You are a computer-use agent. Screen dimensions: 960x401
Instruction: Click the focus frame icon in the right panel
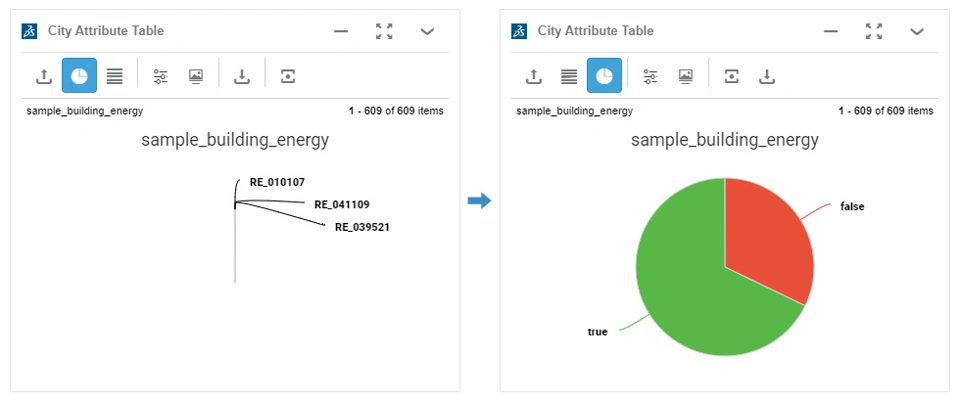pos(731,76)
